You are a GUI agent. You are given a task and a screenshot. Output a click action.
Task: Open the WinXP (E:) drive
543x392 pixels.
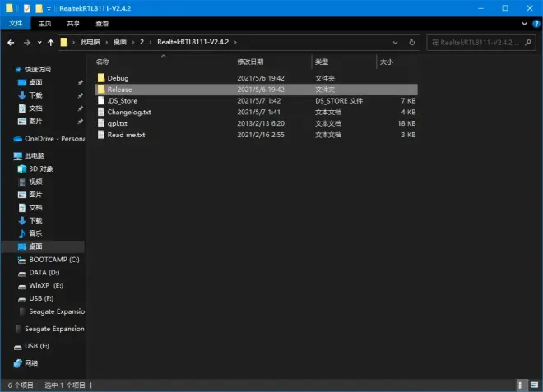pos(46,285)
